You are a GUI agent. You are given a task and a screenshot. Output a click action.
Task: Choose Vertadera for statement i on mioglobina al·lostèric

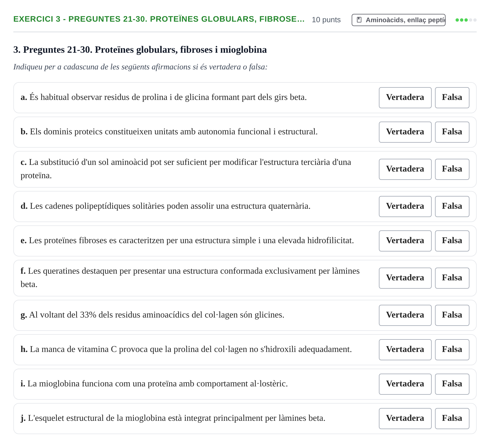[x=405, y=384]
